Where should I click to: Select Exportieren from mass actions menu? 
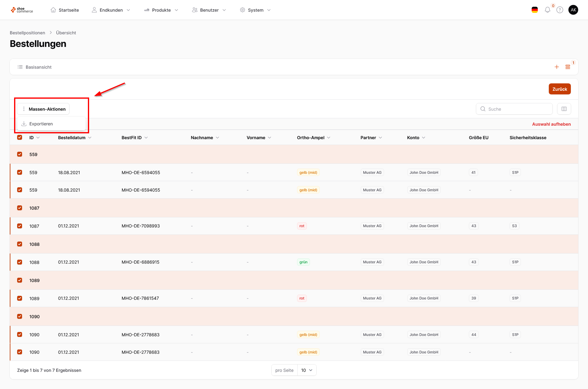41,124
